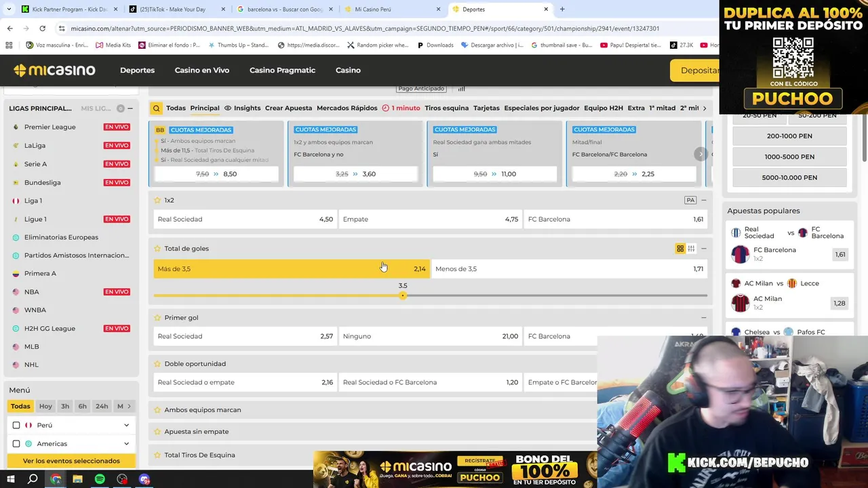Choose the 200-1000 PEN stake range
The image size is (868, 488).
[x=789, y=136]
